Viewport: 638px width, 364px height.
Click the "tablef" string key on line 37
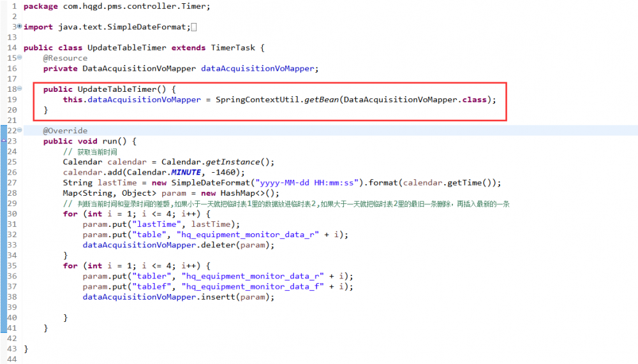[x=151, y=286]
